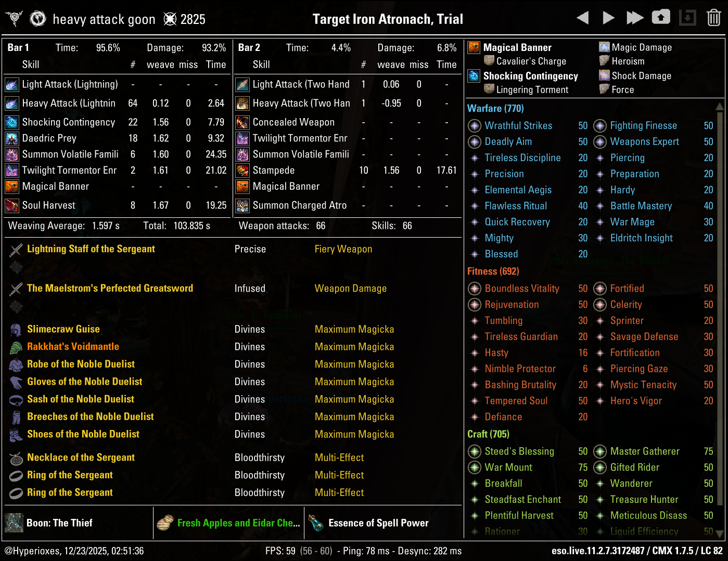Collapse the Craft champion point section
This screenshot has width=728, height=561.
(x=488, y=434)
